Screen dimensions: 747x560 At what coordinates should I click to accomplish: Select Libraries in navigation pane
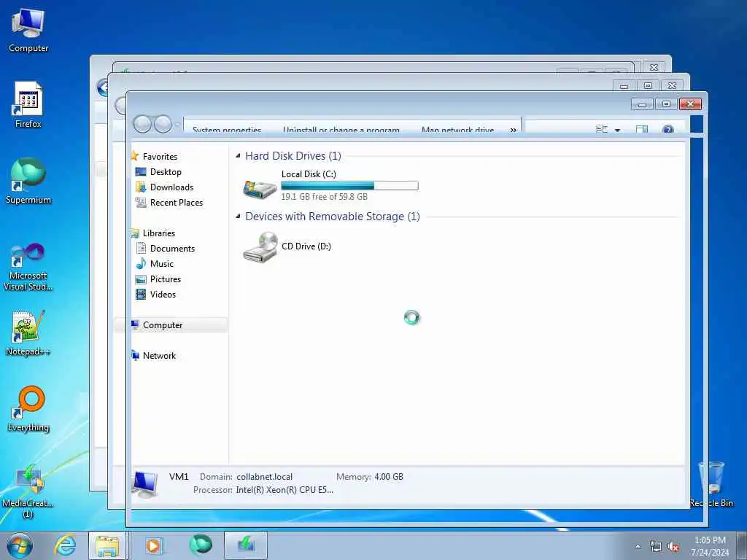point(158,233)
